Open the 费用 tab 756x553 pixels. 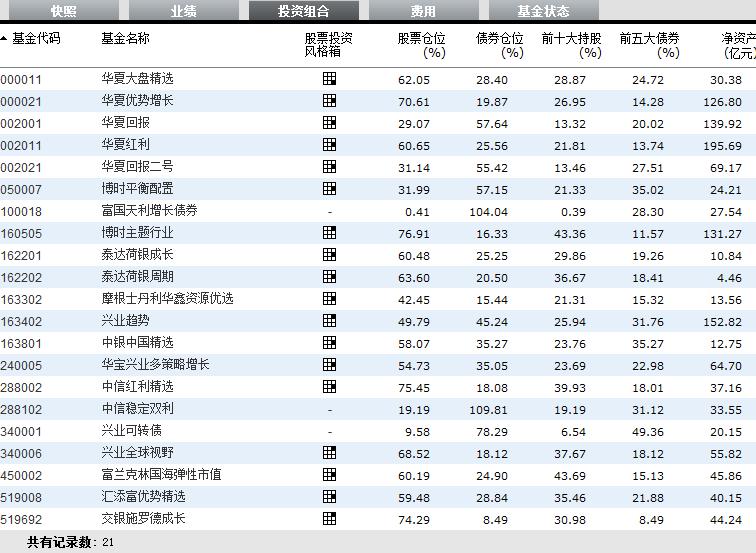[423, 11]
